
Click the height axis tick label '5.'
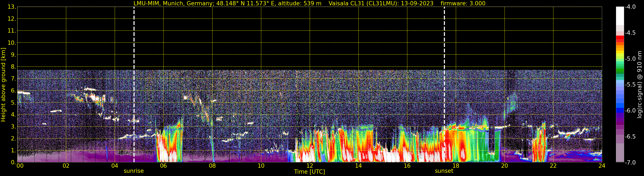13,103
